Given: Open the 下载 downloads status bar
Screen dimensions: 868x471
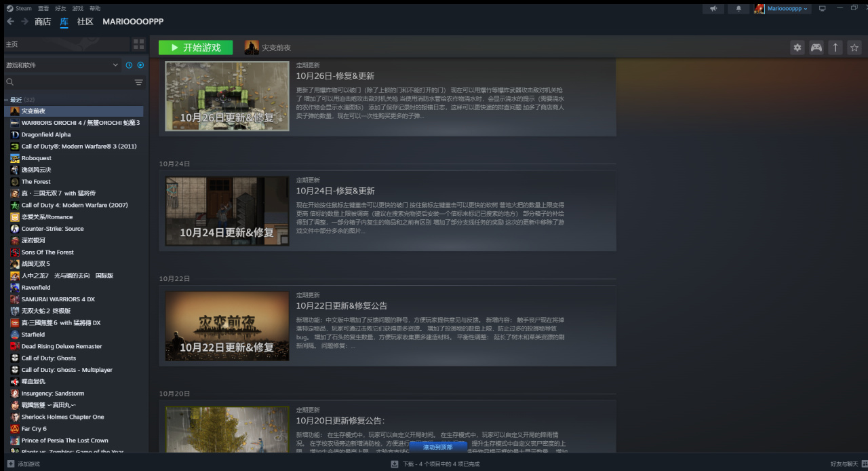Looking at the screenshot, I should 435,464.
